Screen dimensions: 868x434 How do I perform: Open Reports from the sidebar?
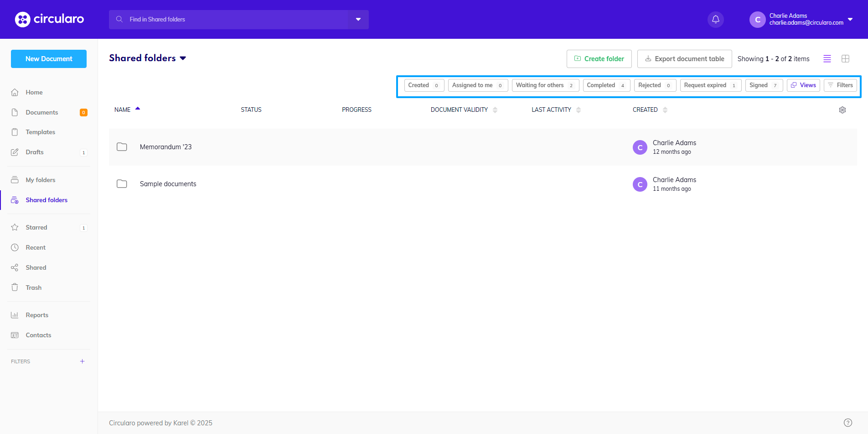pyautogui.click(x=37, y=315)
